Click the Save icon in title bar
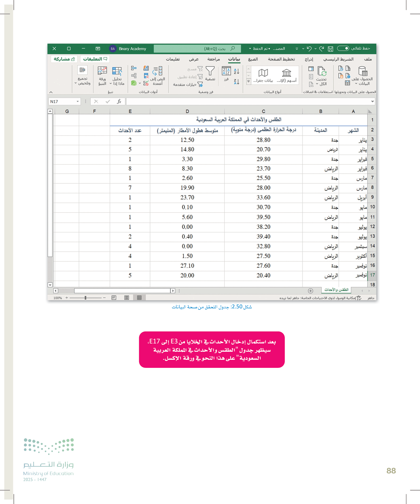 click(x=331, y=49)
